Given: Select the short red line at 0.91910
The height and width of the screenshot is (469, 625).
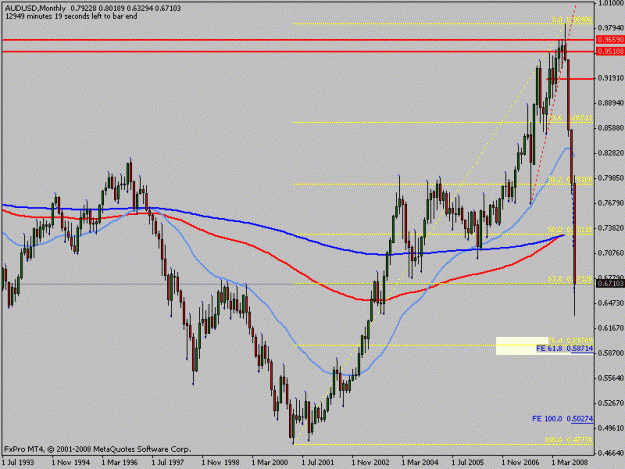Looking at the screenshot, I should pos(570,79).
